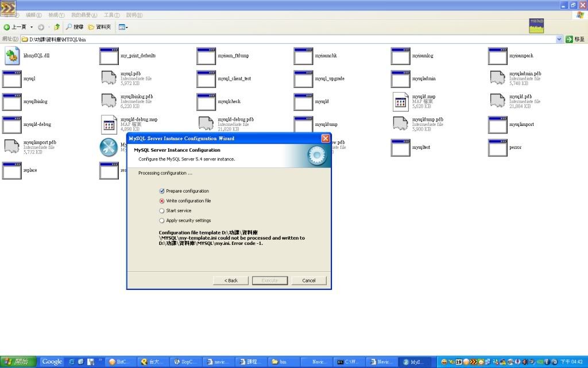
Task: Open the Tools menu (工具)
Action: (111, 15)
